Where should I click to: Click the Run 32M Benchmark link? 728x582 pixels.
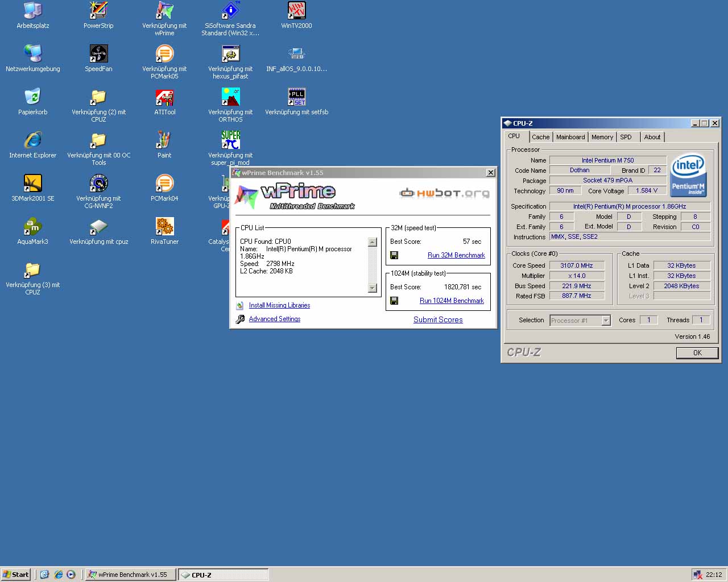pyautogui.click(x=456, y=255)
